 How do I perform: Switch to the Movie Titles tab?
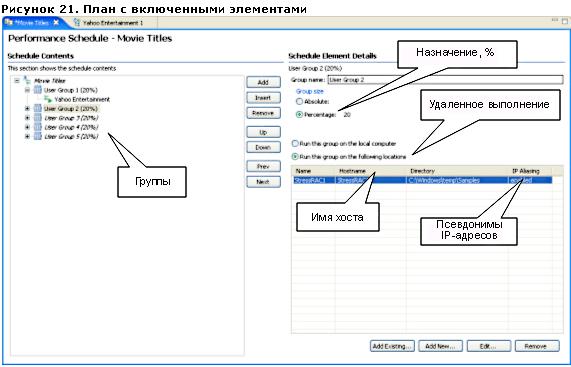coord(32,23)
